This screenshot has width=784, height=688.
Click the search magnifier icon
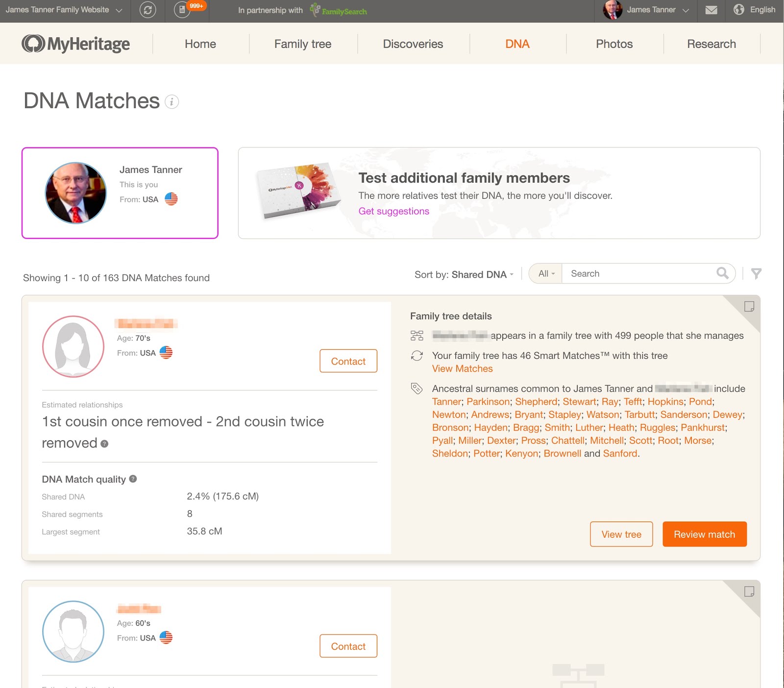723,273
